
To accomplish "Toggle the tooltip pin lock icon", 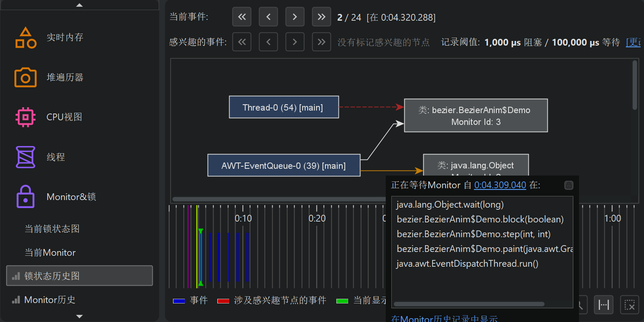I will pyautogui.click(x=568, y=185).
